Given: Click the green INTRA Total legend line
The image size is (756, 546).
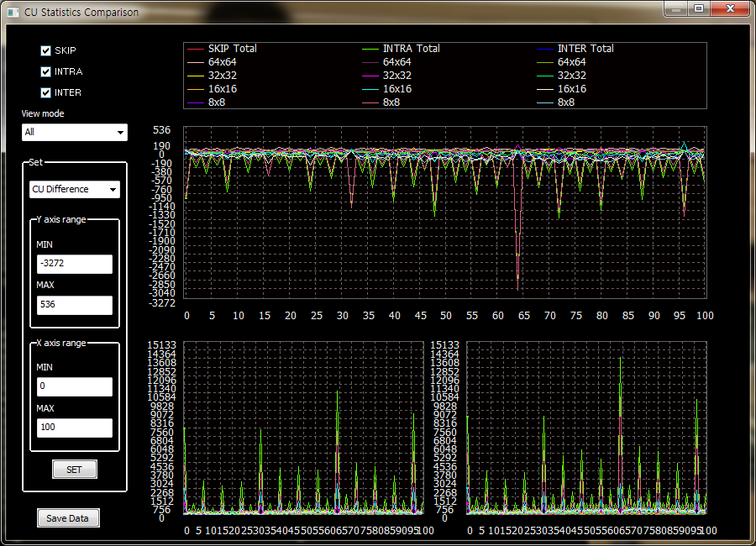Looking at the screenshot, I should (370, 49).
